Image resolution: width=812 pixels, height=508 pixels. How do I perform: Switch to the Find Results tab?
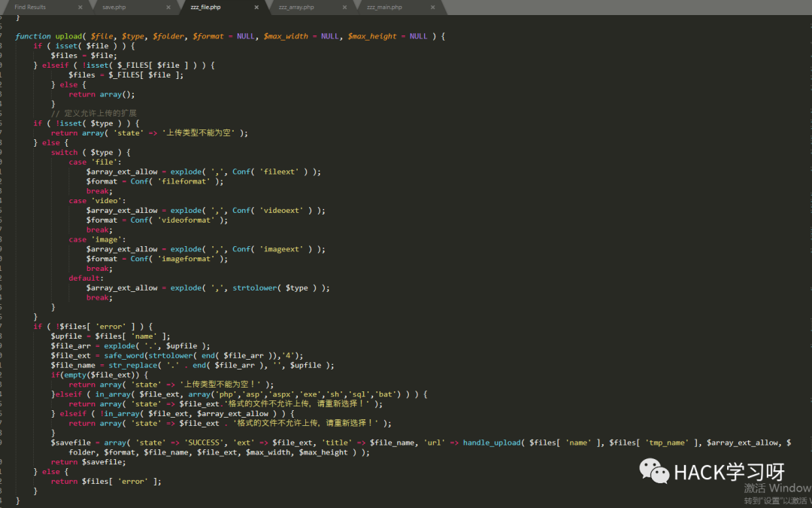click(x=30, y=8)
